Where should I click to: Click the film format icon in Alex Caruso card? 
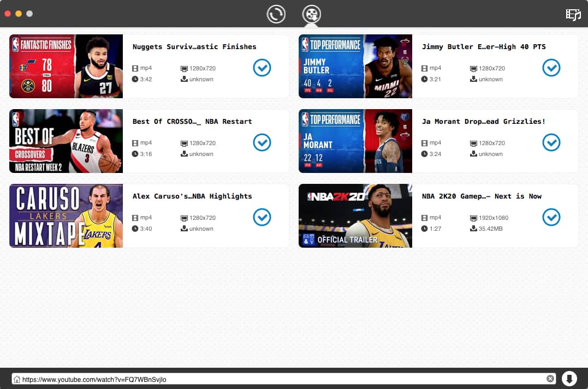[135, 217]
